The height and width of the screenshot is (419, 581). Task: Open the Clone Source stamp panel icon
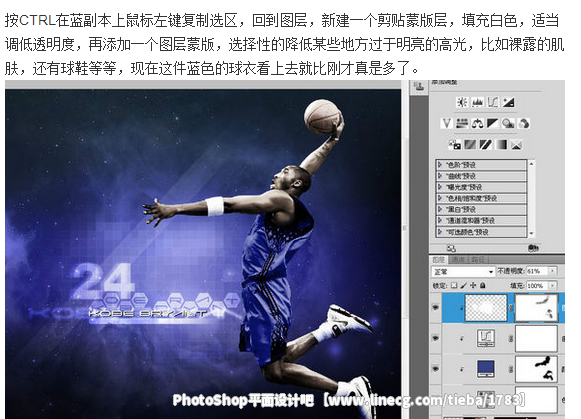click(419, 87)
